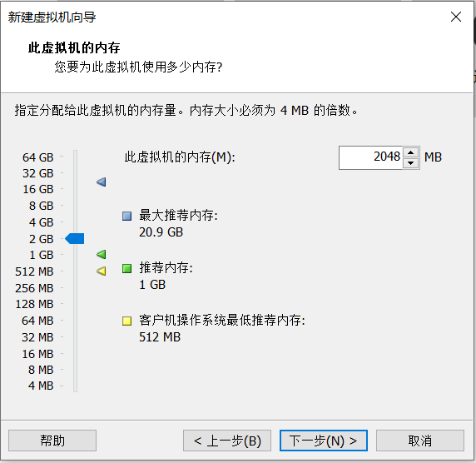Click the 16 GB scale label

click(38, 189)
